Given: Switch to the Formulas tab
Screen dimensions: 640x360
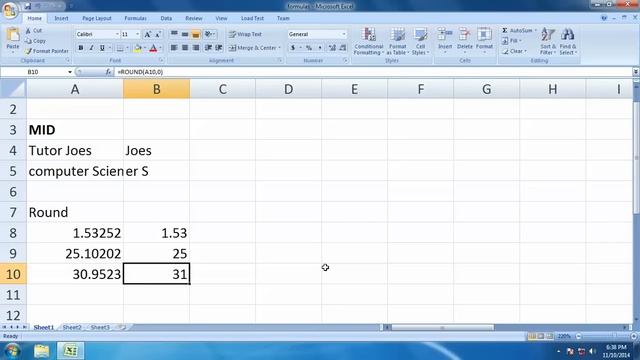Looking at the screenshot, I should (x=136, y=18).
